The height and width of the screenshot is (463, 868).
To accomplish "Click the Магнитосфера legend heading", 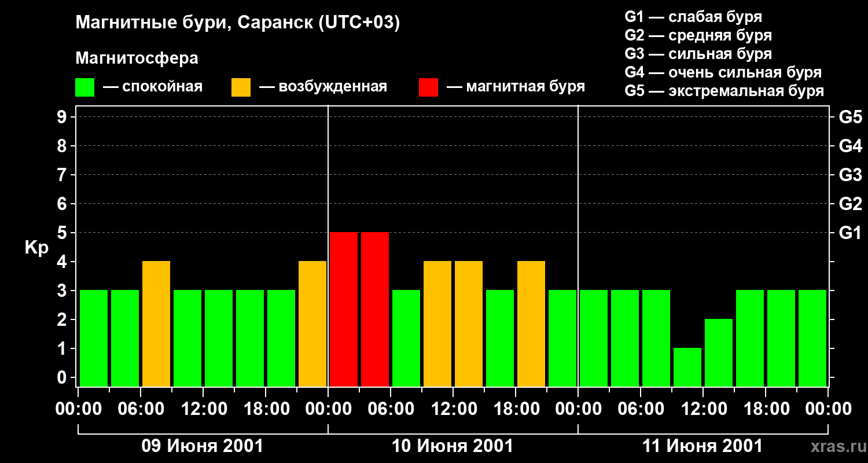I will tap(137, 58).
